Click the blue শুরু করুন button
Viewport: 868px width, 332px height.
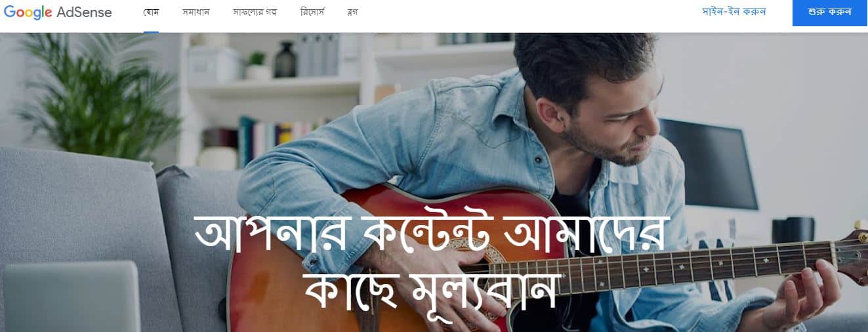pyautogui.click(x=830, y=12)
